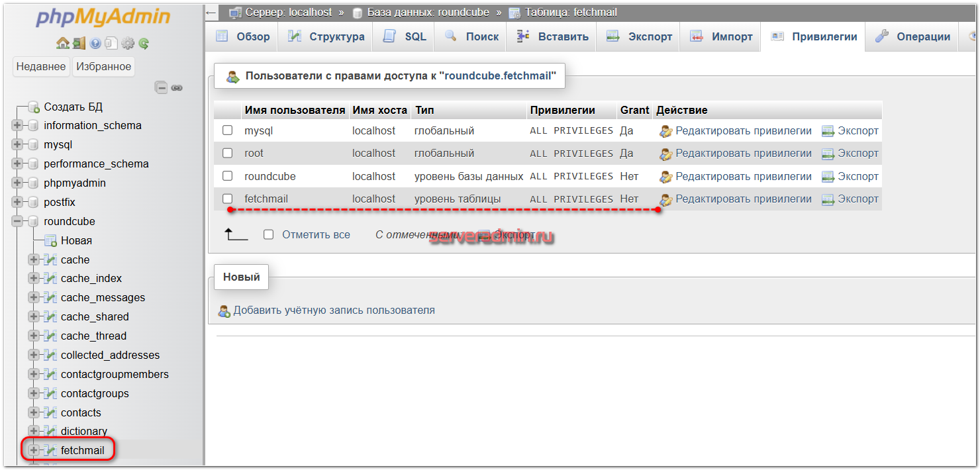Click export icon in the mysql row
980x470 pixels.
(x=828, y=131)
